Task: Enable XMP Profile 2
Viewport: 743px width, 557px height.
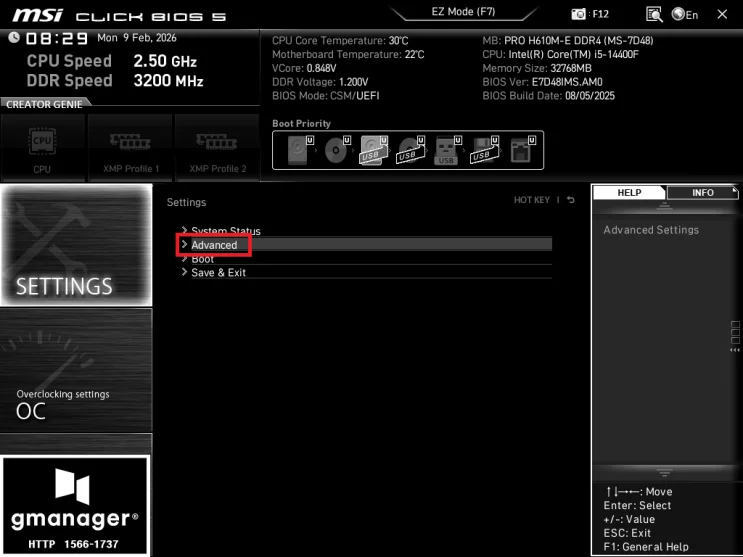Action: pos(217,148)
